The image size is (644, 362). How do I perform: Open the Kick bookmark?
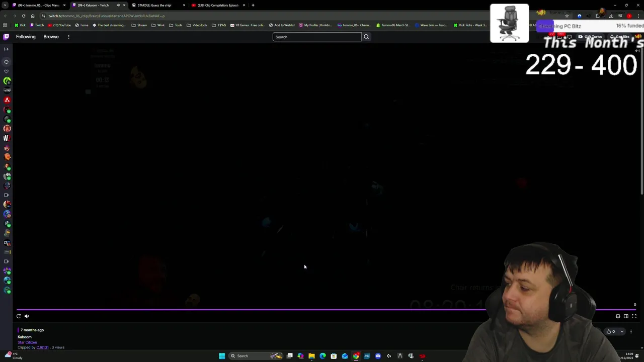20,25
